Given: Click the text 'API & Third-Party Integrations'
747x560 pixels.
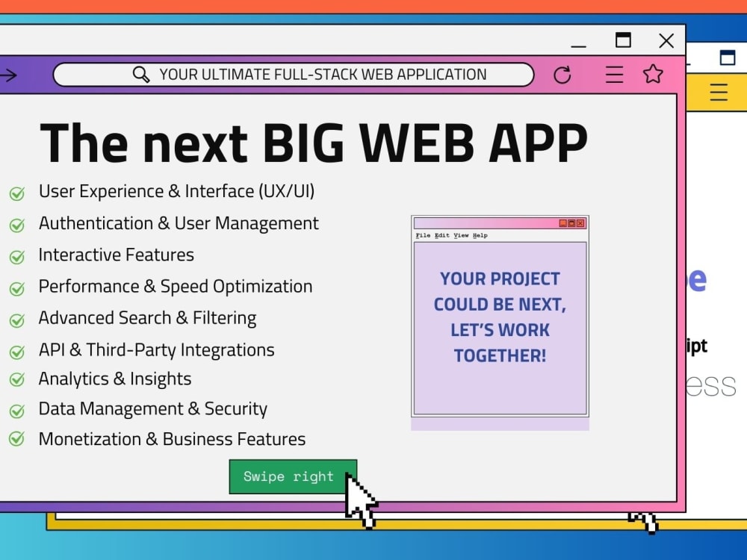Looking at the screenshot, I should [157, 350].
